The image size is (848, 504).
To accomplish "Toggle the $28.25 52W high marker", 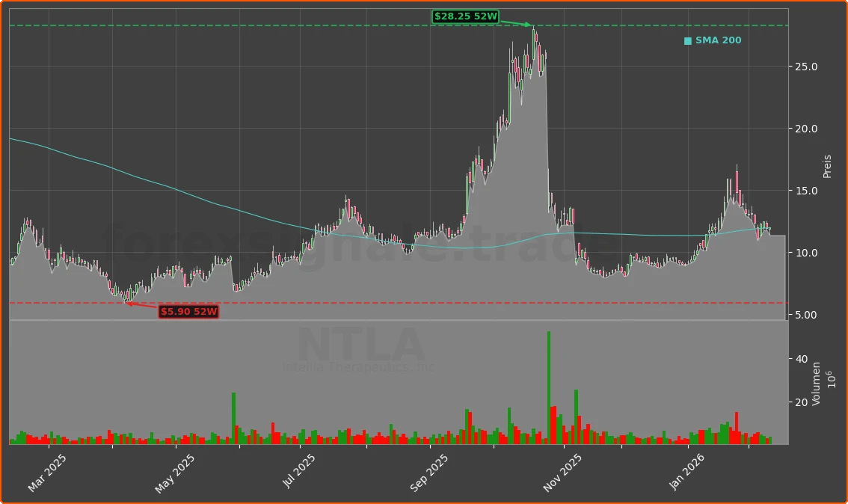I will pos(466,16).
